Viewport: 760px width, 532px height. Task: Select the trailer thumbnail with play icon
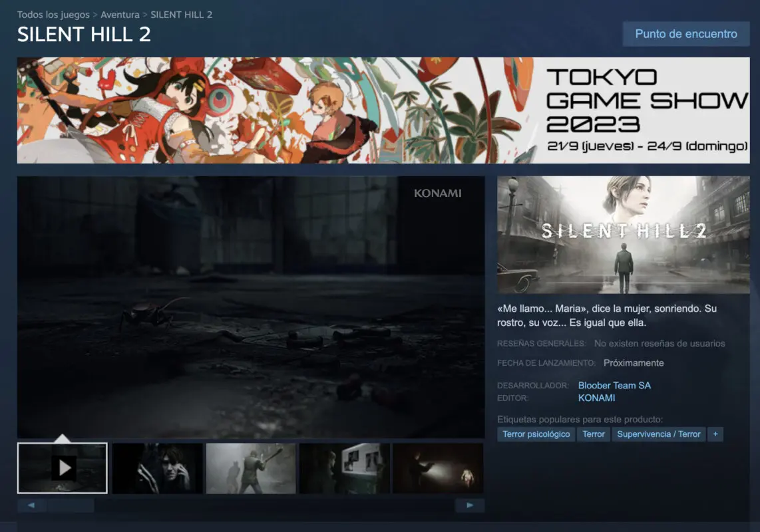(63, 468)
